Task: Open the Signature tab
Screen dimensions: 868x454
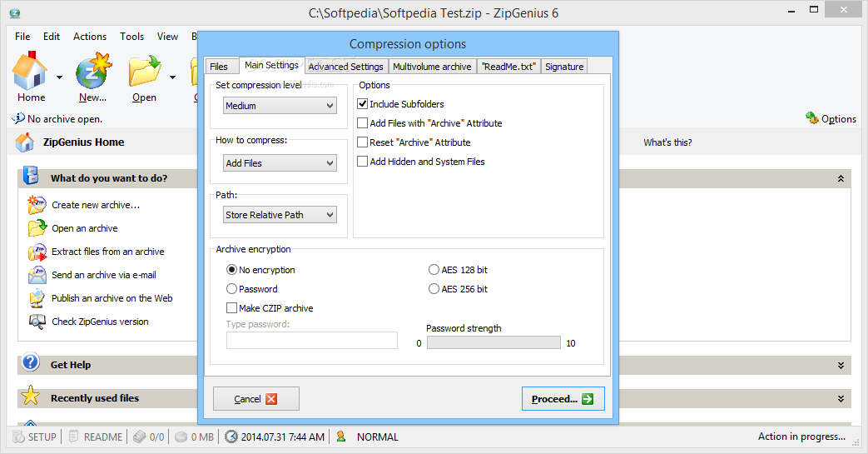Action: (564, 67)
